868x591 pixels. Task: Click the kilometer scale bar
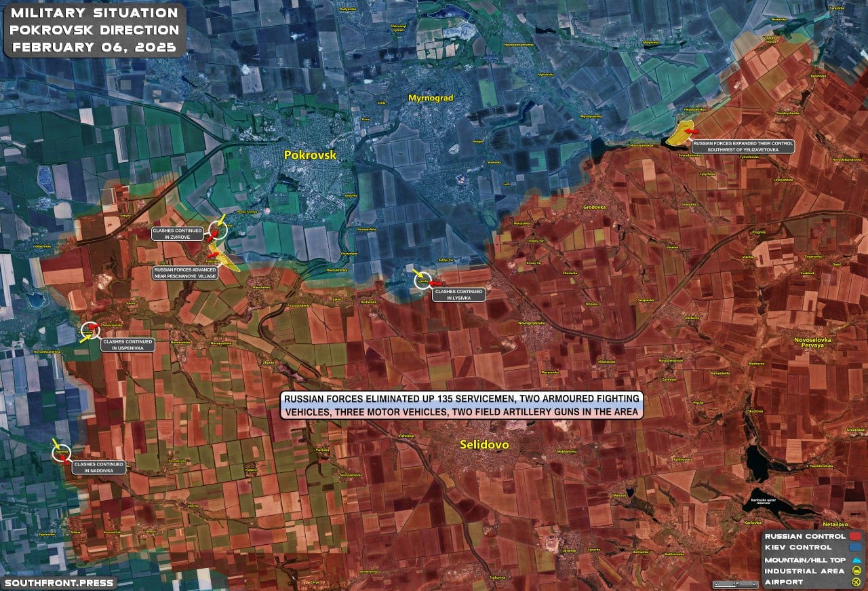coord(734,583)
